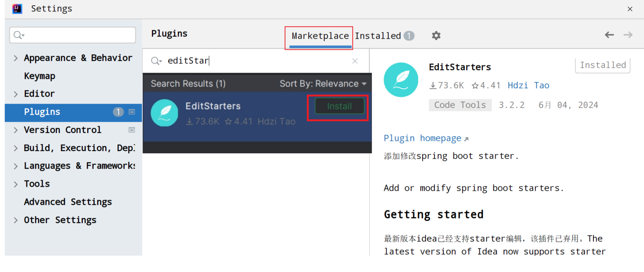Switch to the Installed tab
Screen dimensions: 644x272
pos(378,36)
